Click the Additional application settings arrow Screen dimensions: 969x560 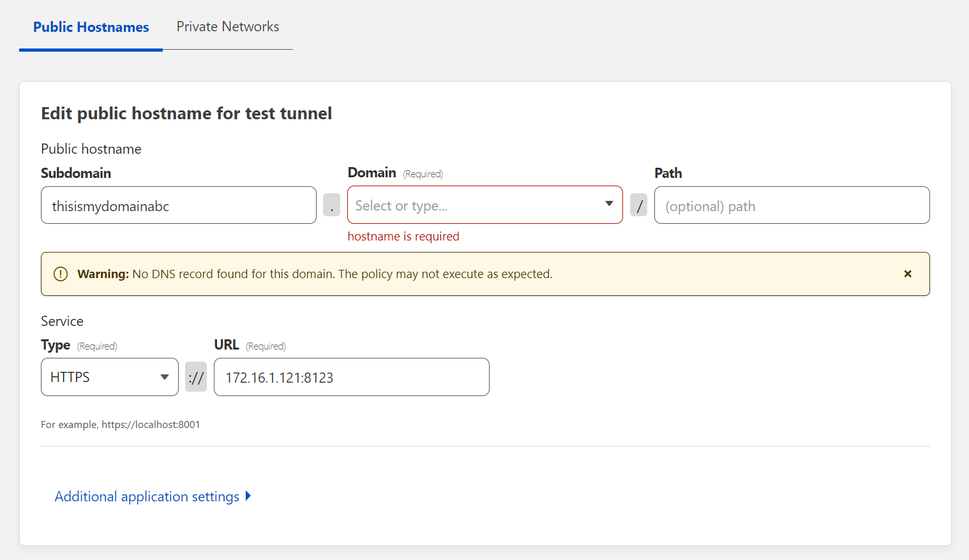click(248, 496)
